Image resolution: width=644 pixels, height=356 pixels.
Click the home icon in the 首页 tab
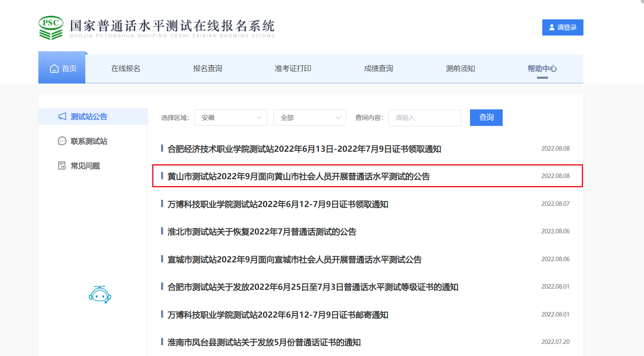(x=54, y=69)
